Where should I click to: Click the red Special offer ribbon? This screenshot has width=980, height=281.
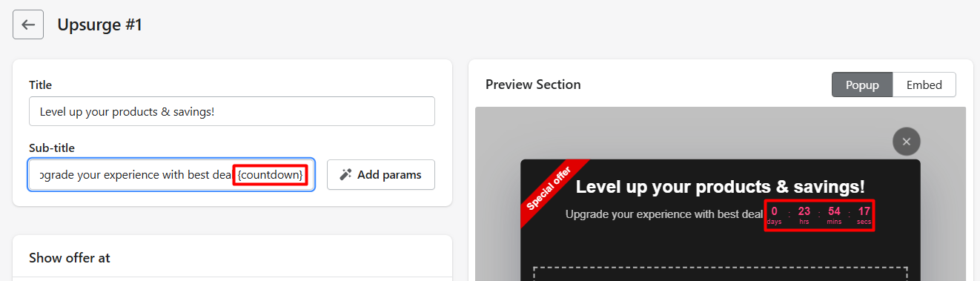pyautogui.click(x=550, y=191)
